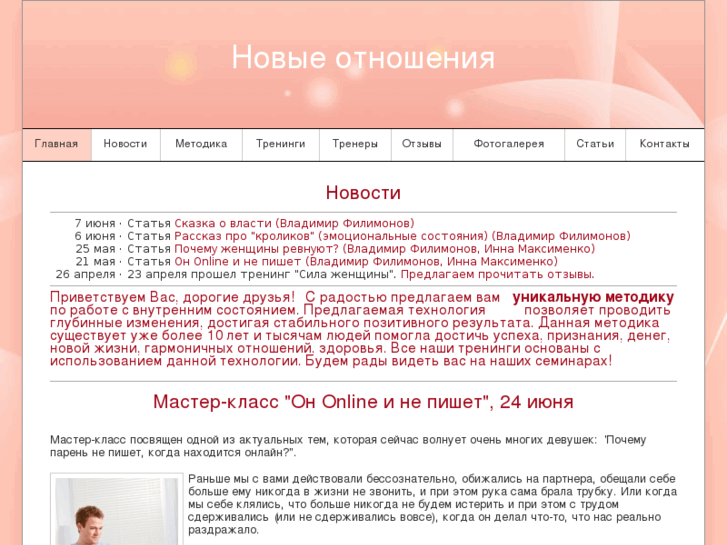Viewport: 727px width, 545px height.
Task: Go to the Новости menu tab
Action: pyautogui.click(x=125, y=144)
